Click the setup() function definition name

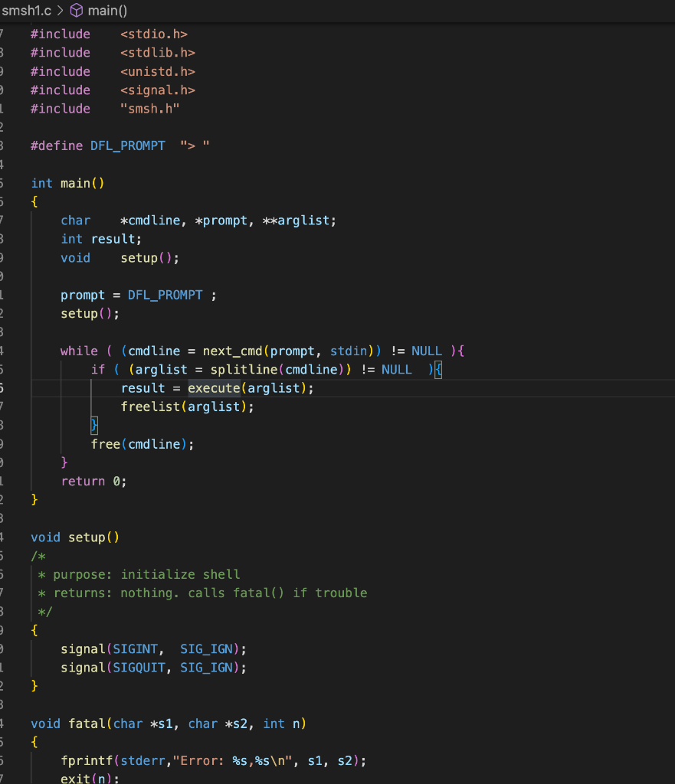point(87,537)
